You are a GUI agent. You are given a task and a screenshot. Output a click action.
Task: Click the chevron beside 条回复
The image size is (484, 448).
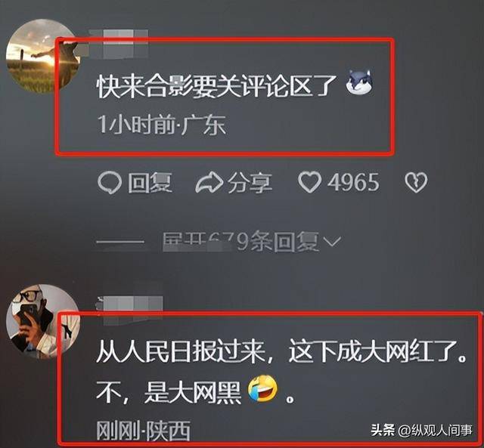tap(333, 241)
